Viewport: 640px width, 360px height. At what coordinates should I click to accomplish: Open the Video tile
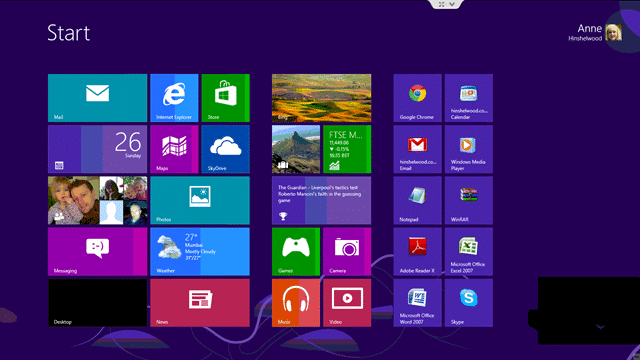[347, 303]
